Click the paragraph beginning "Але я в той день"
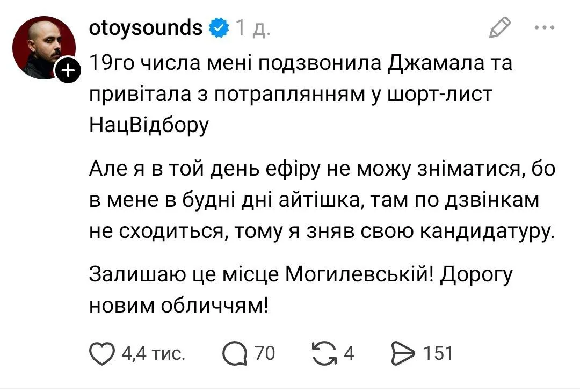Image resolution: width=580 pixels, height=392 pixels. point(322,200)
